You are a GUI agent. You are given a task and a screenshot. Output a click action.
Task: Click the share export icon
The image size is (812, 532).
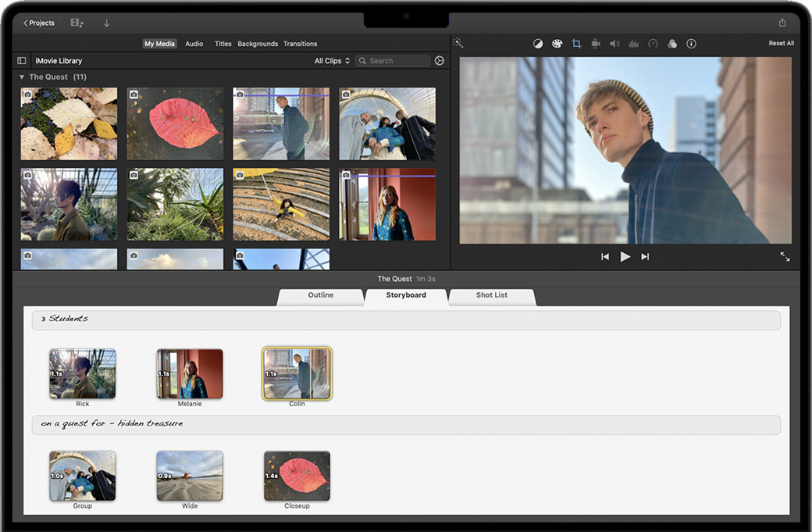click(782, 23)
